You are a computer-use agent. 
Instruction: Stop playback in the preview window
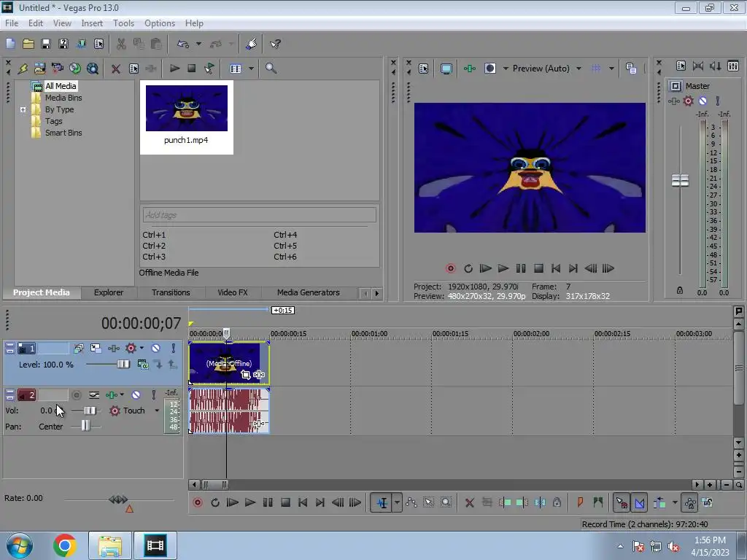coord(538,268)
